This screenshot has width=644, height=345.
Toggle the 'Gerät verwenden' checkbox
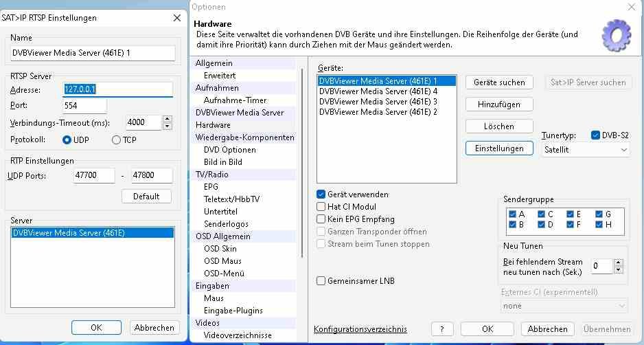click(x=321, y=194)
